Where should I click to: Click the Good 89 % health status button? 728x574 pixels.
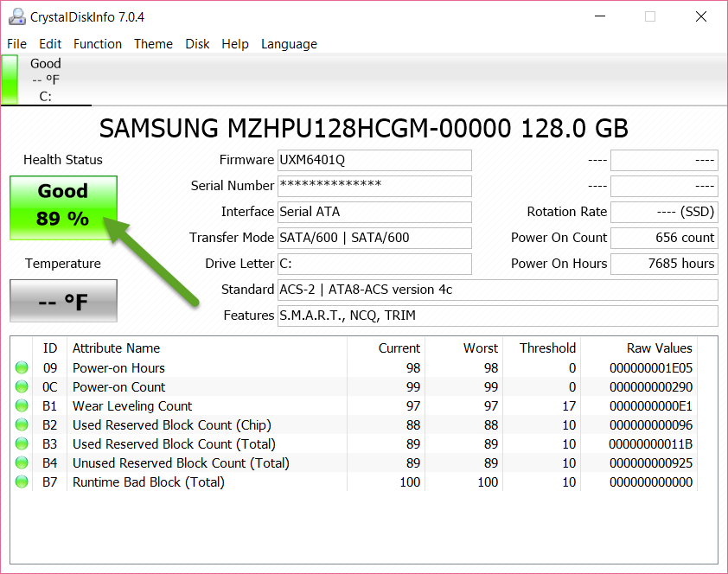point(62,207)
